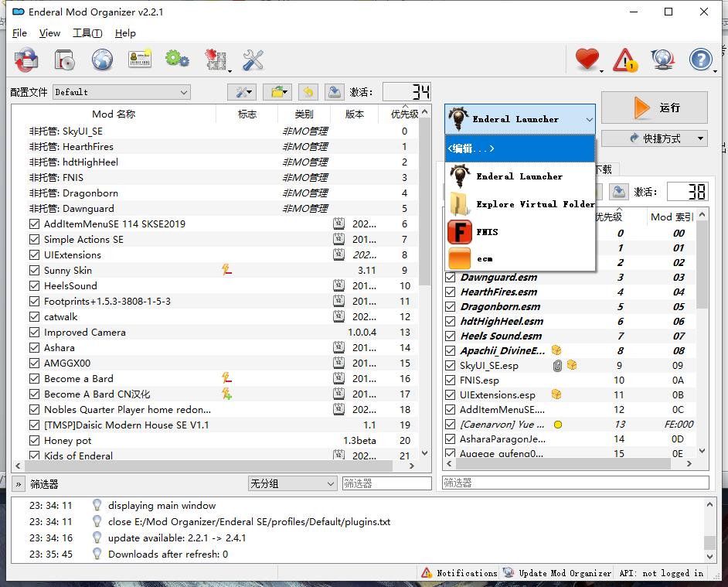728x587 pixels.
Task: Toggle the Improved Camera mod checkbox
Action: point(34,332)
